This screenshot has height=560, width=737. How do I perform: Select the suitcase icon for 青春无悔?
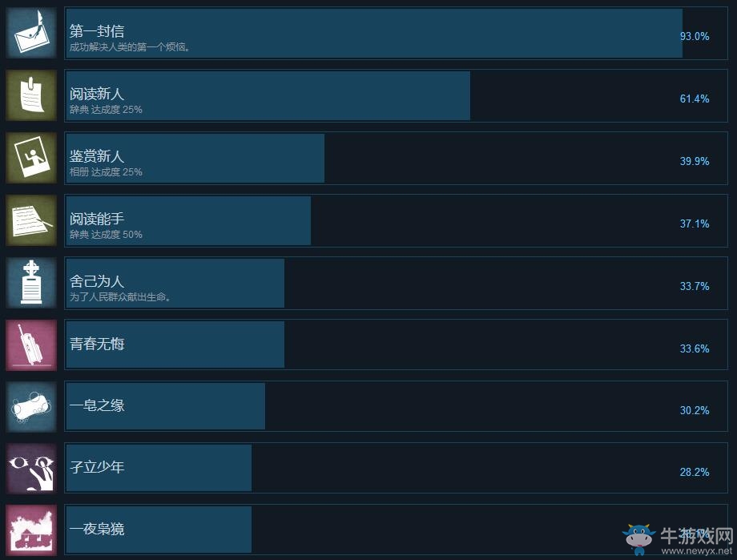[31, 345]
